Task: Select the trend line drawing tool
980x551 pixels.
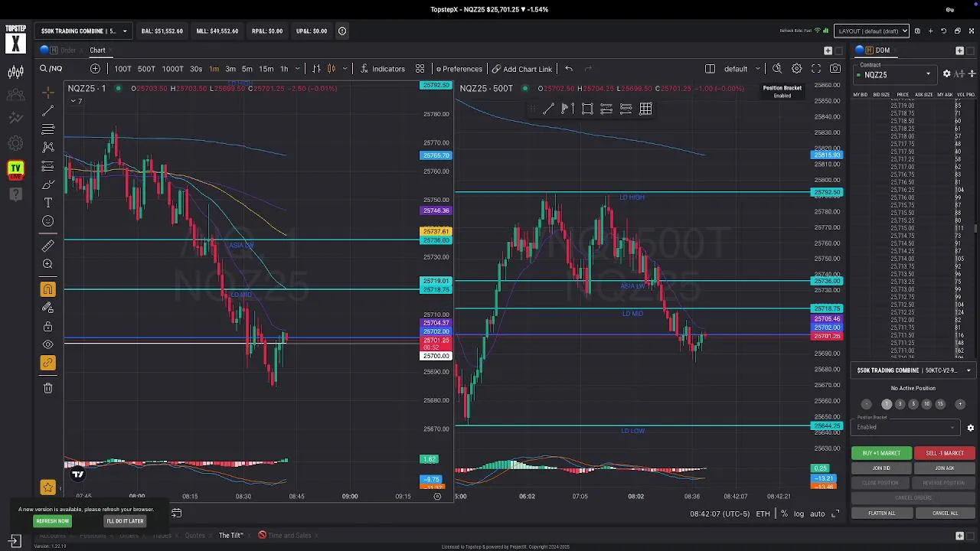Action: coord(47,110)
